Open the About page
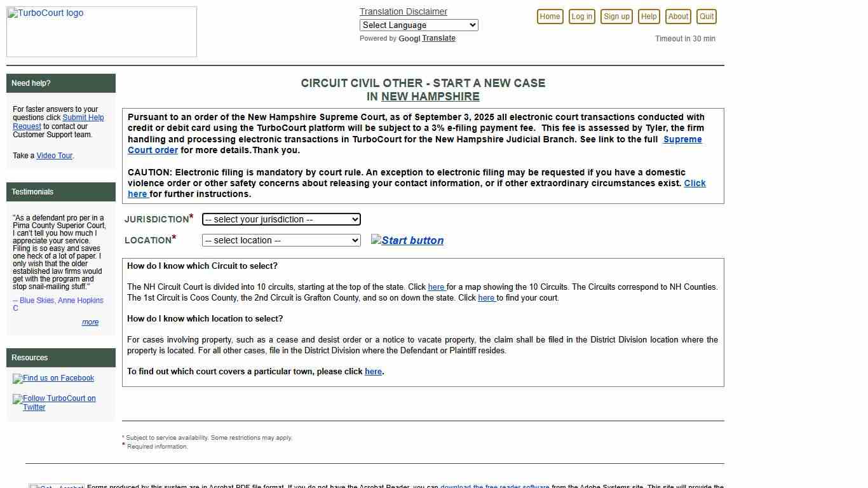Viewport: 868px width, 488px height. (677, 17)
